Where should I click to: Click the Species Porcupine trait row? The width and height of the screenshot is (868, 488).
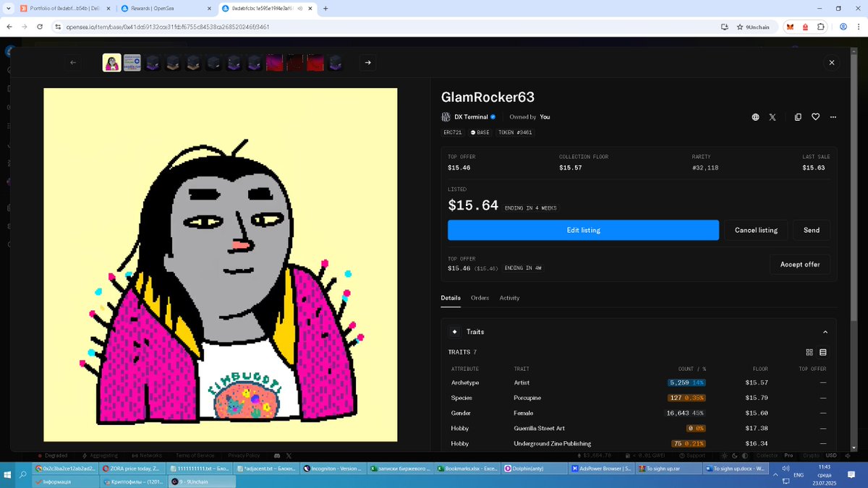(639, 398)
